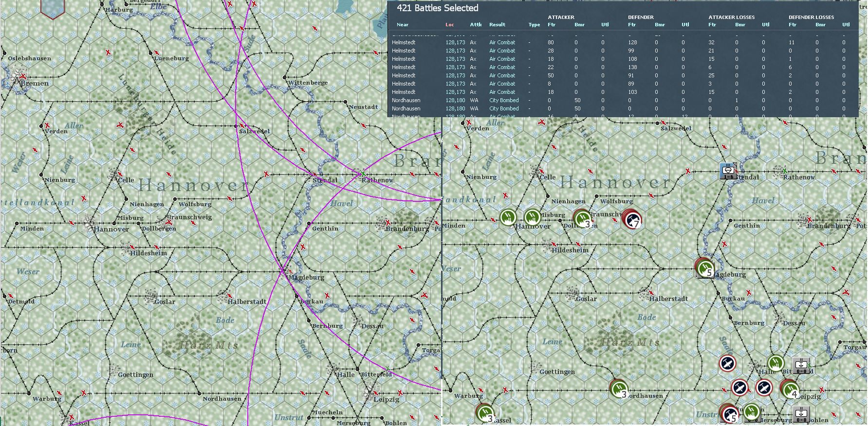The image size is (868, 426).
Task: Select air combat marker adjoining Leipzig's 4 stack
Action: [x=764, y=388]
